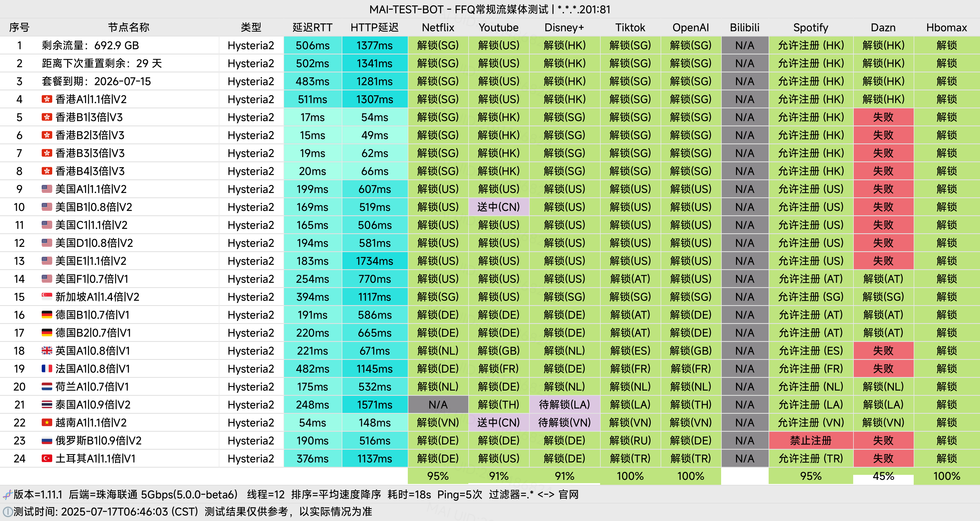Click the 距离下次重置剩余：29 天 row
Screen dimensions: 980x521
[x=102, y=63]
